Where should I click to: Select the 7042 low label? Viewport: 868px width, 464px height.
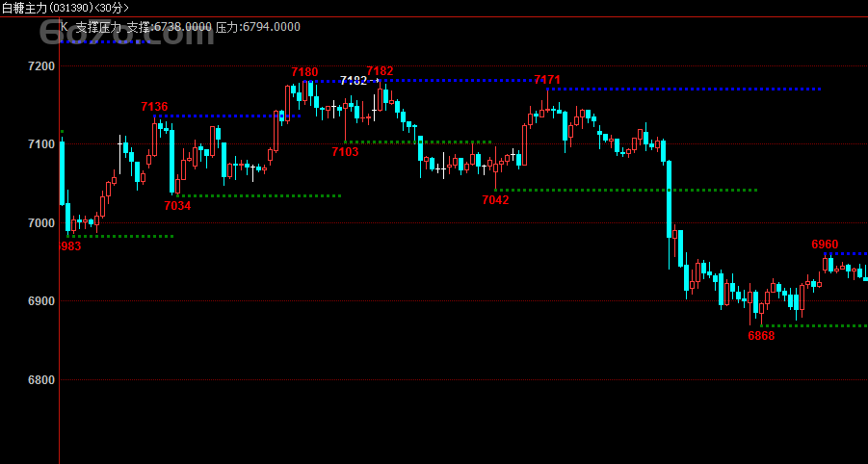495,200
